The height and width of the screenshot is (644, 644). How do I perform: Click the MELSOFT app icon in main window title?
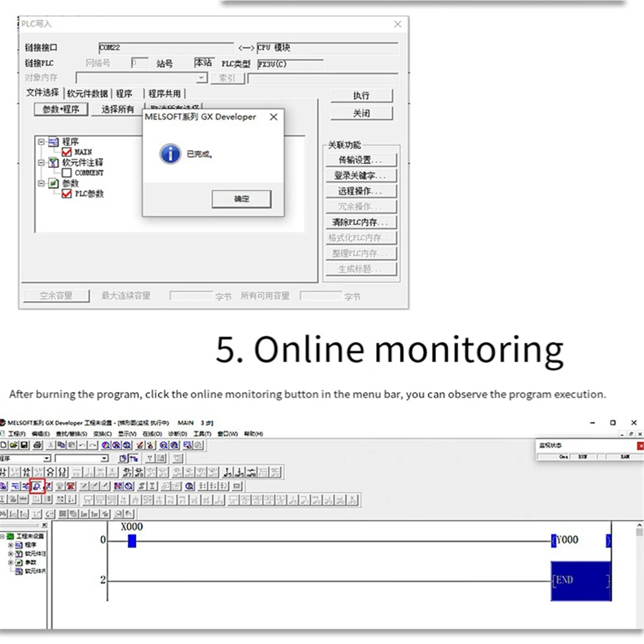[2, 423]
